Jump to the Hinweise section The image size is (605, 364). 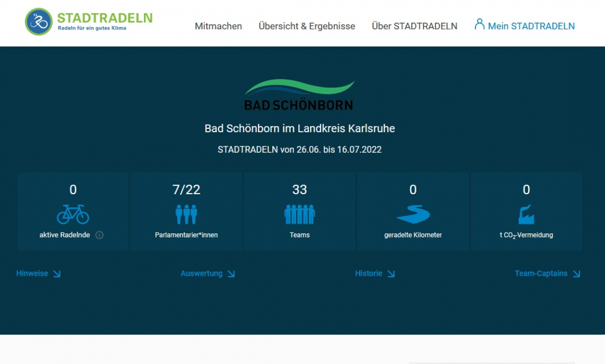(38, 273)
